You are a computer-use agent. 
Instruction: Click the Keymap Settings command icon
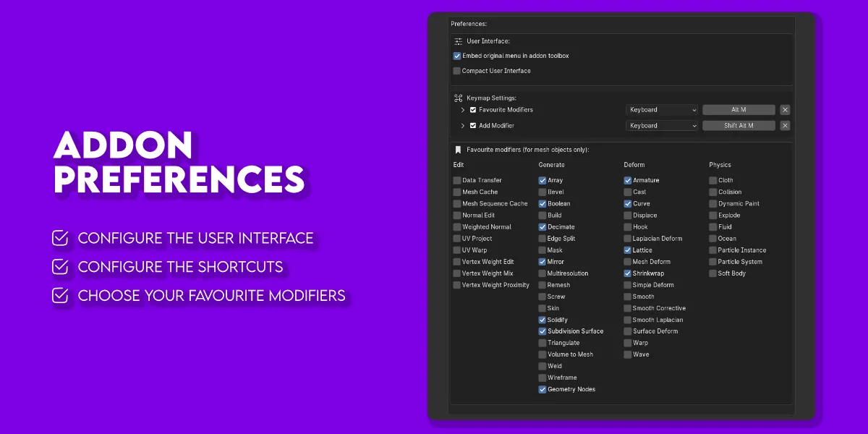pyautogui.click(x=458, y=98)
